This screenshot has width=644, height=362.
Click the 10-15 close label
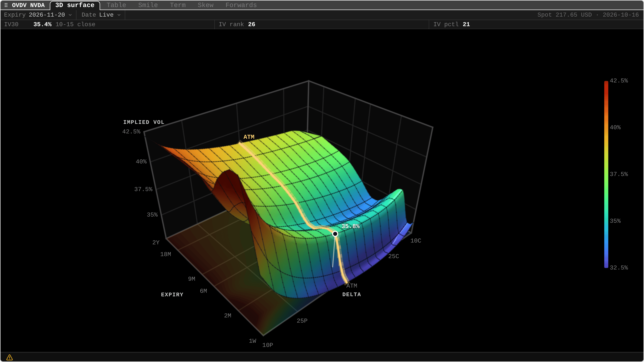click(75, 24)
